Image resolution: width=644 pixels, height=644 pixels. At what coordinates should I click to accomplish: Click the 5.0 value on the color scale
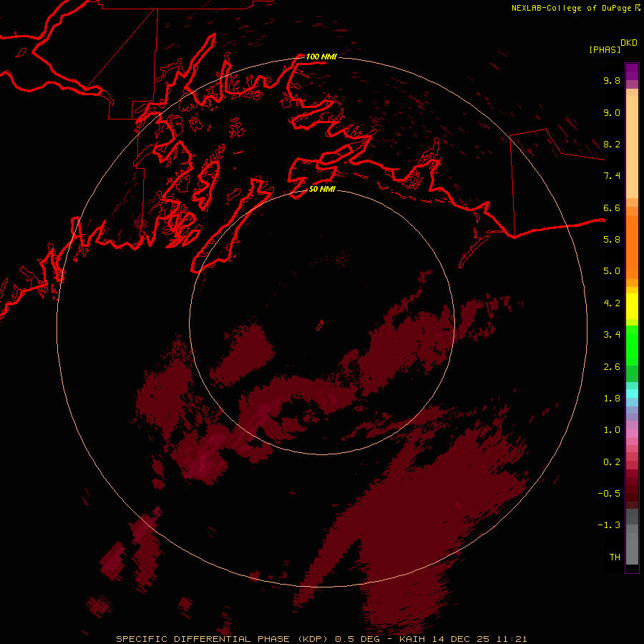[x=612, y=271]
